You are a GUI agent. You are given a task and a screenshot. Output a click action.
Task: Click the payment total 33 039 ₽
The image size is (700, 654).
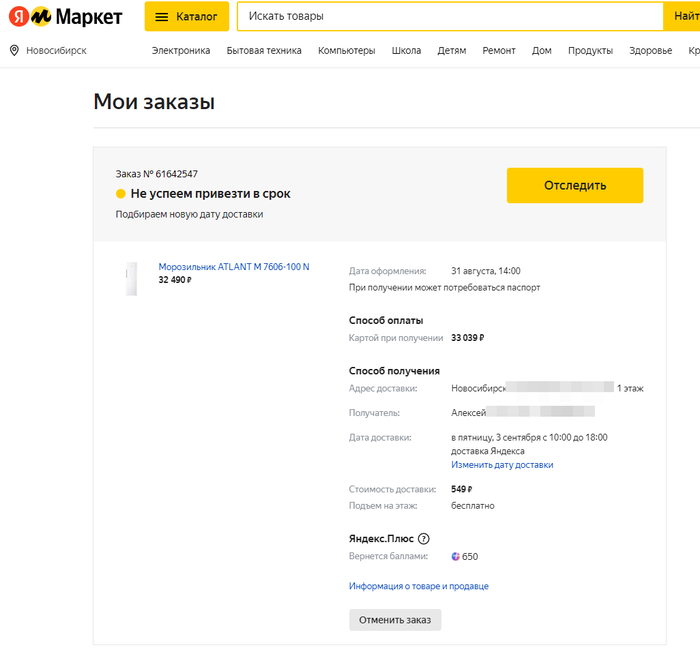pyautogui.click(x=467, y=338)
